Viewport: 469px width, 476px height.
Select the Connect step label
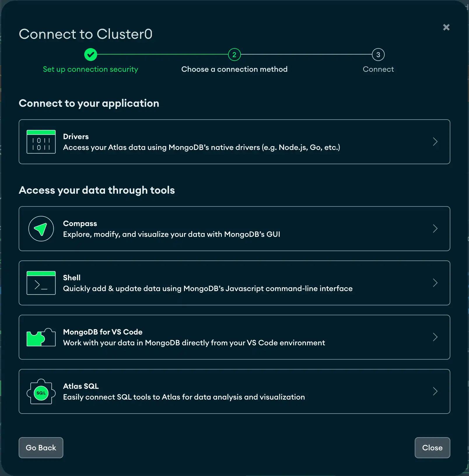(x=378, y=69)
